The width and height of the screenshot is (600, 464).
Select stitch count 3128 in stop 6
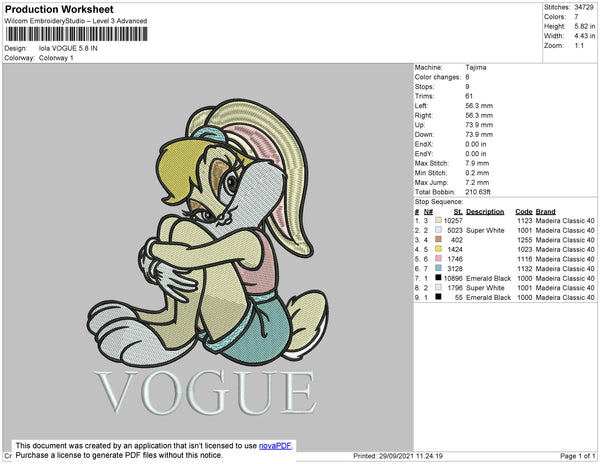click(x=455, y=269)
